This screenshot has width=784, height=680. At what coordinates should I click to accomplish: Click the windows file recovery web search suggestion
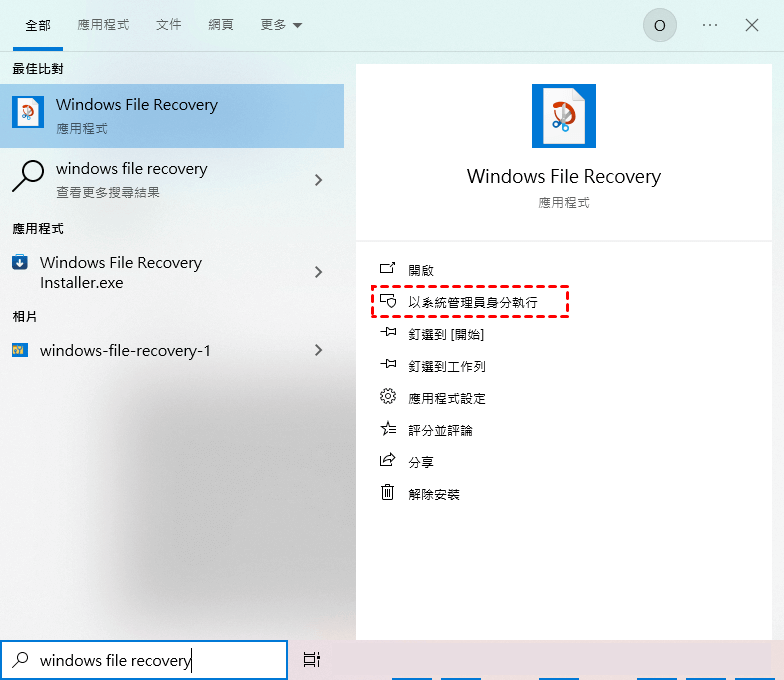(172, 180)
